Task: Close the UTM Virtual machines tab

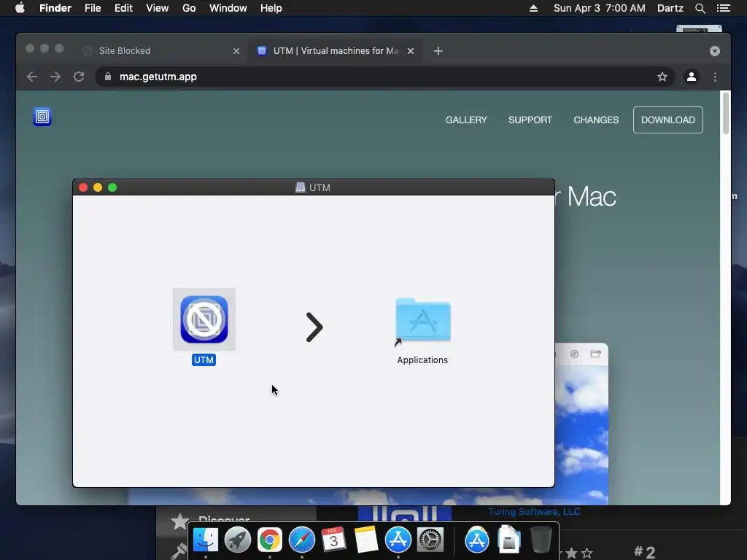Action: tap(411, 51)
